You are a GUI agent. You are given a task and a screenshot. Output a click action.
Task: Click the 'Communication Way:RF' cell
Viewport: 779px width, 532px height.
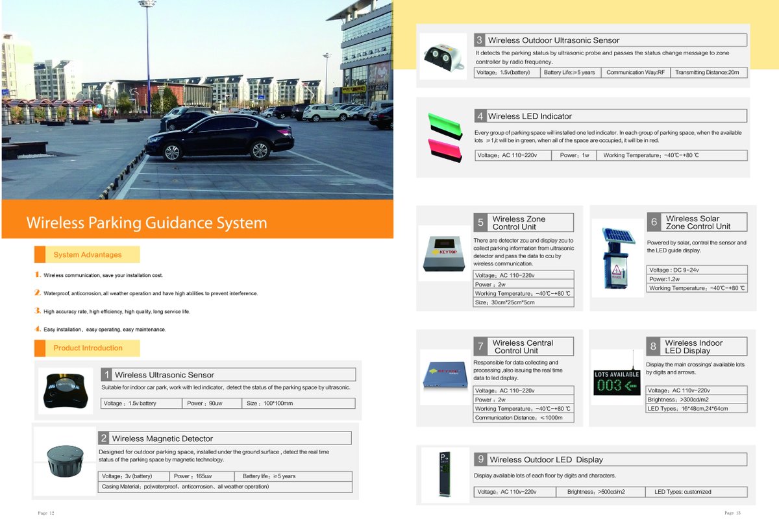[636, 73]
